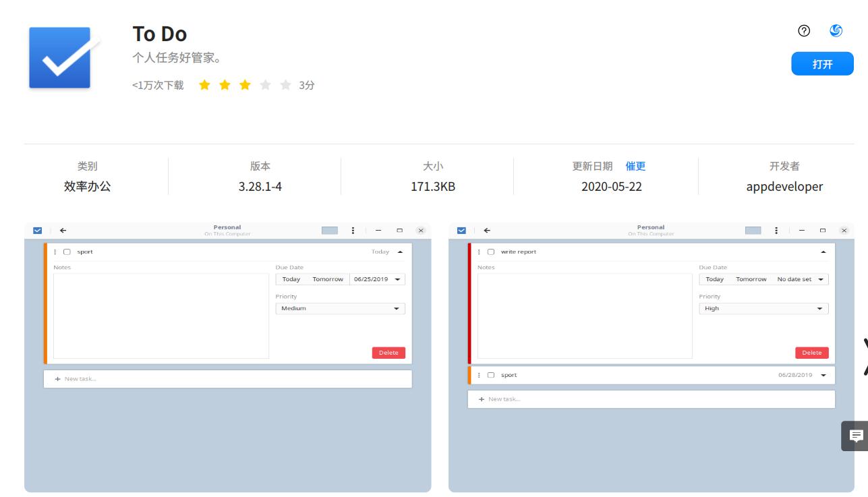
Task: Click the drag handle beside the sport task
Action: tap(55, 252)
